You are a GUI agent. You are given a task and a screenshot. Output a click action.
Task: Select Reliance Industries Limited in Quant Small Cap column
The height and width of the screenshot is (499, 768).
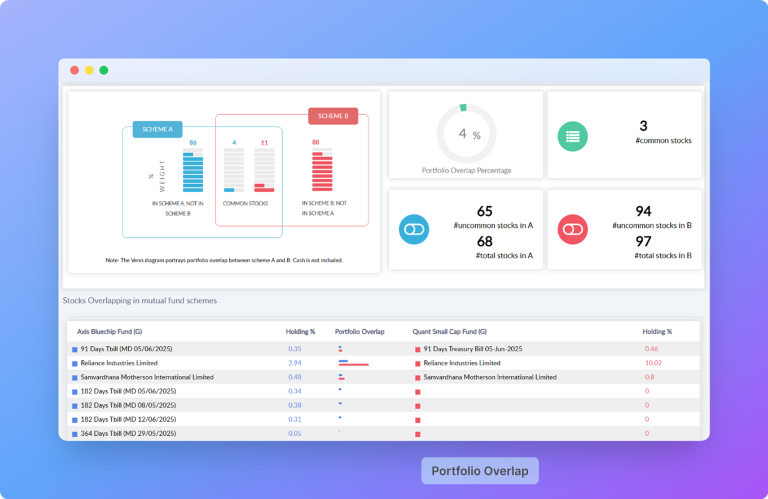[462, 363]
